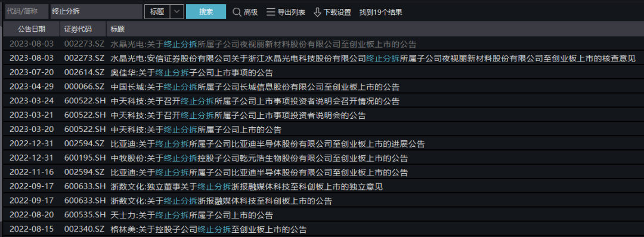
Task: Click the 导出列表 list icon
Action: [271, 12]
